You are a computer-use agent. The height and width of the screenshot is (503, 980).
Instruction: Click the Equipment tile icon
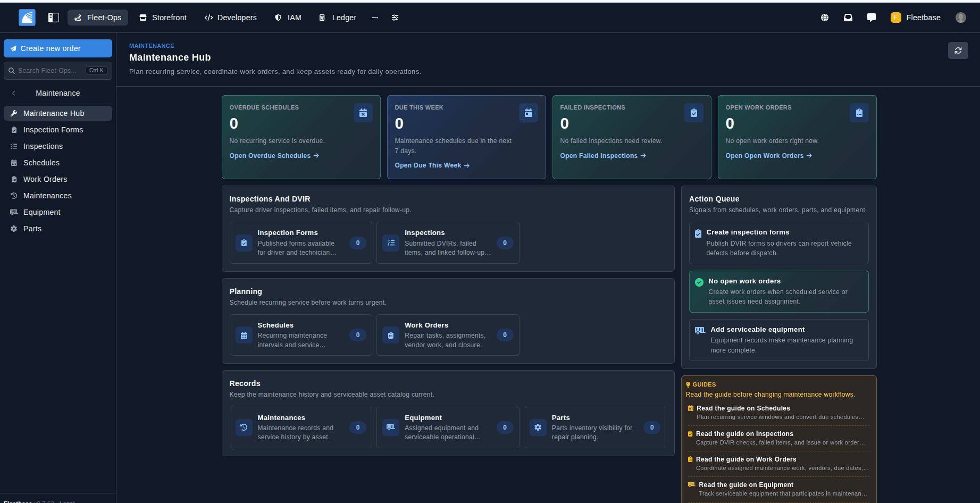[391, 427]
